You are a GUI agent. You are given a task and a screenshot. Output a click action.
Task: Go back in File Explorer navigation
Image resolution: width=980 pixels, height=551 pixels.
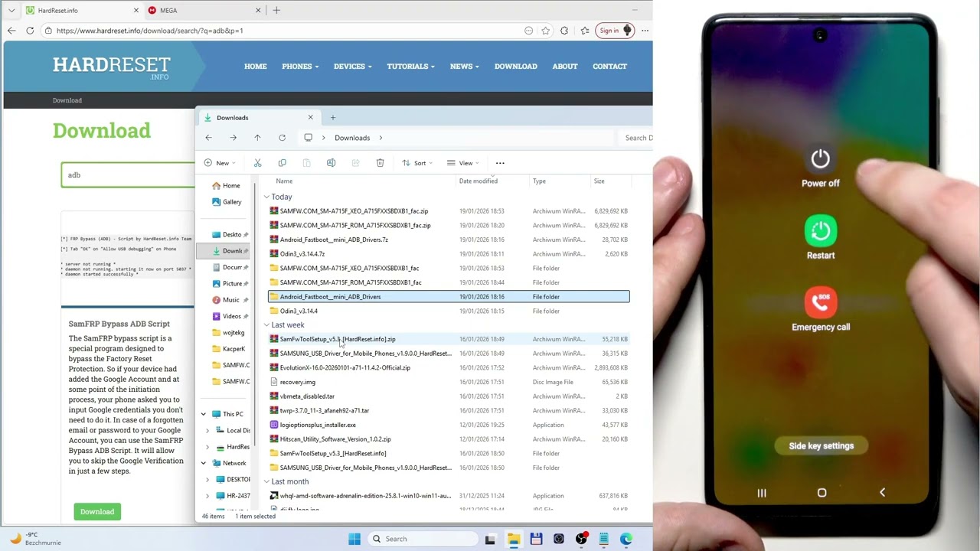pos(208,138)
